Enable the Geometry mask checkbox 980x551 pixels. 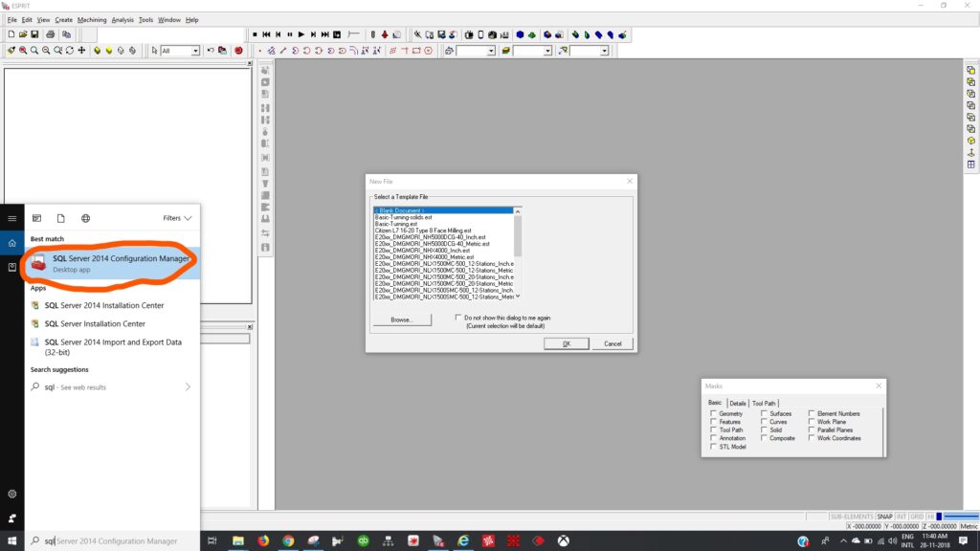(x=713, y=414)
